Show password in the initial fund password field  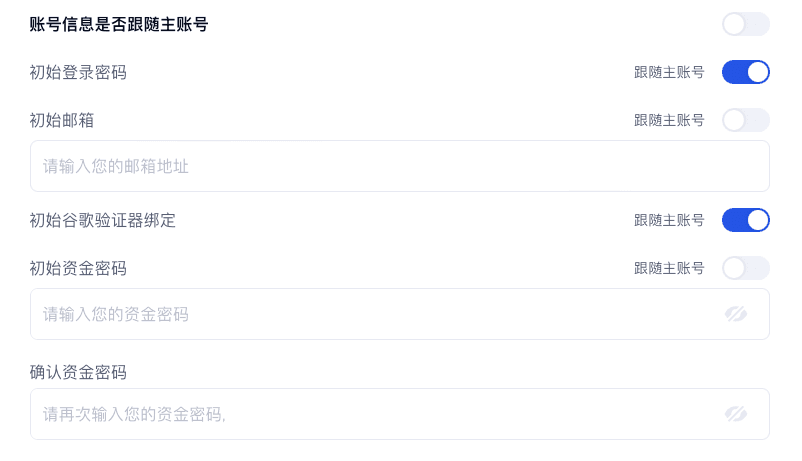click(x=736, y=314)
